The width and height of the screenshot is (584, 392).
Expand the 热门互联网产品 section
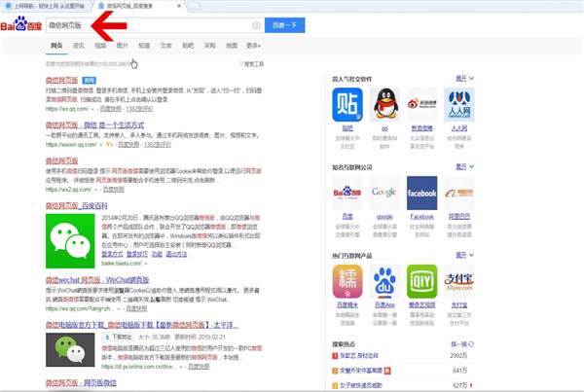[465, 255]
